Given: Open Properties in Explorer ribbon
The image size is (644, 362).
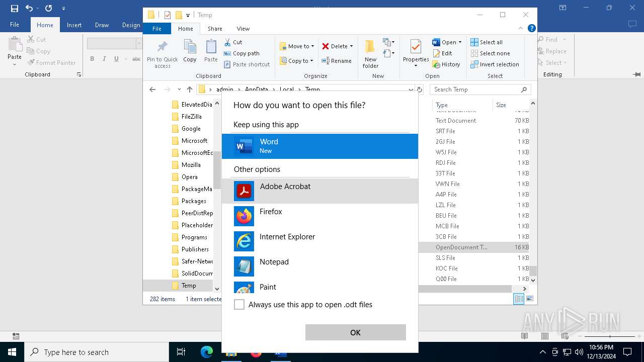Looking at the screenshot, I should pyautogui.click(x=416, y=53).
